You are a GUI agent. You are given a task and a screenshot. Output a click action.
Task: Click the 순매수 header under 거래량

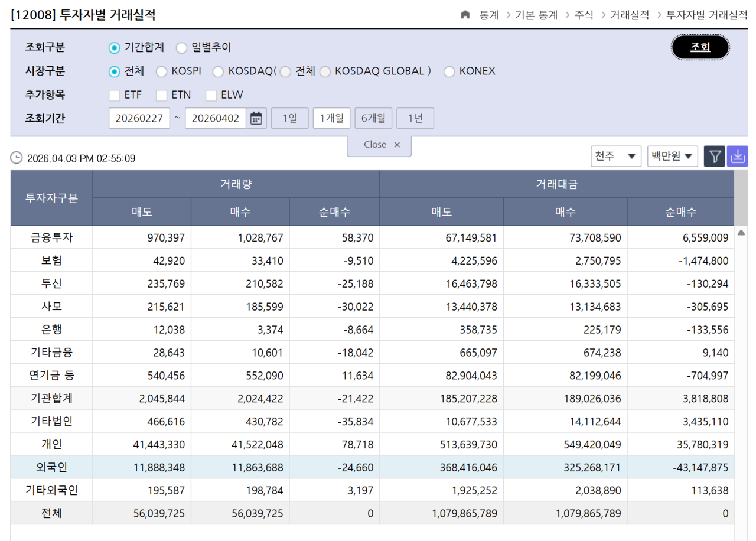point(334,212)
